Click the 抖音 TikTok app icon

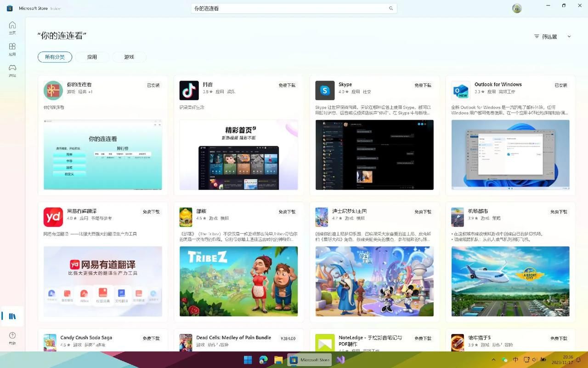coord(189,90)
